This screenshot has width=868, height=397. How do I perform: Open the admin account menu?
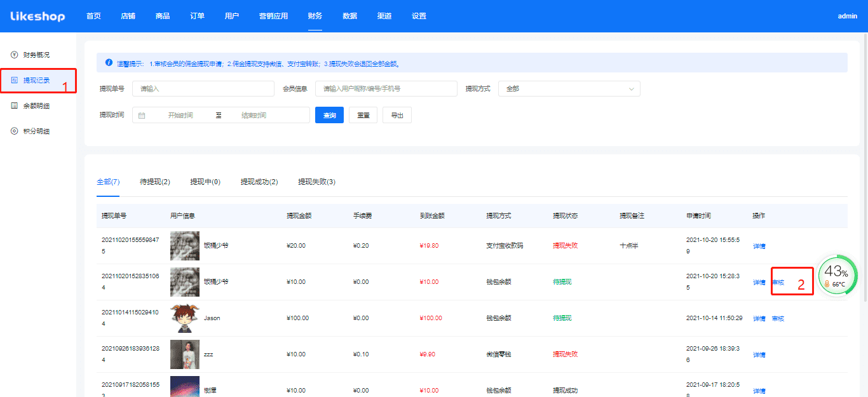pyautogui.click(x=848, y=16)
